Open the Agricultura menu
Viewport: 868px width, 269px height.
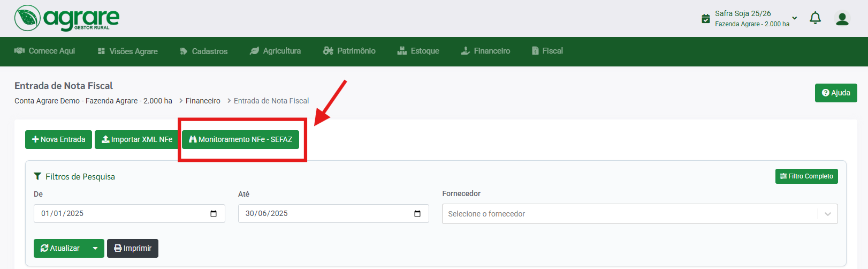point(275,51)
